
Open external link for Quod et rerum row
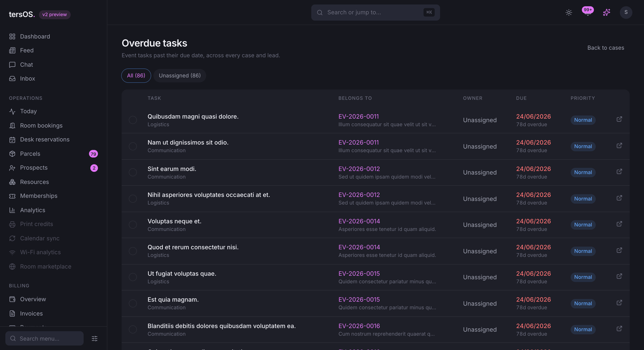click(619, 250)
